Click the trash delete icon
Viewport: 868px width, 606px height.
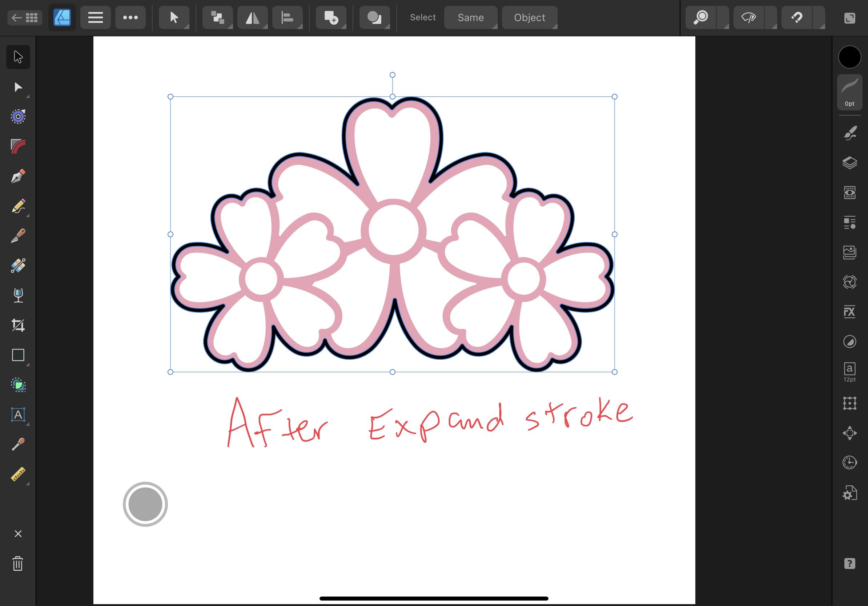tap(18, 564)
